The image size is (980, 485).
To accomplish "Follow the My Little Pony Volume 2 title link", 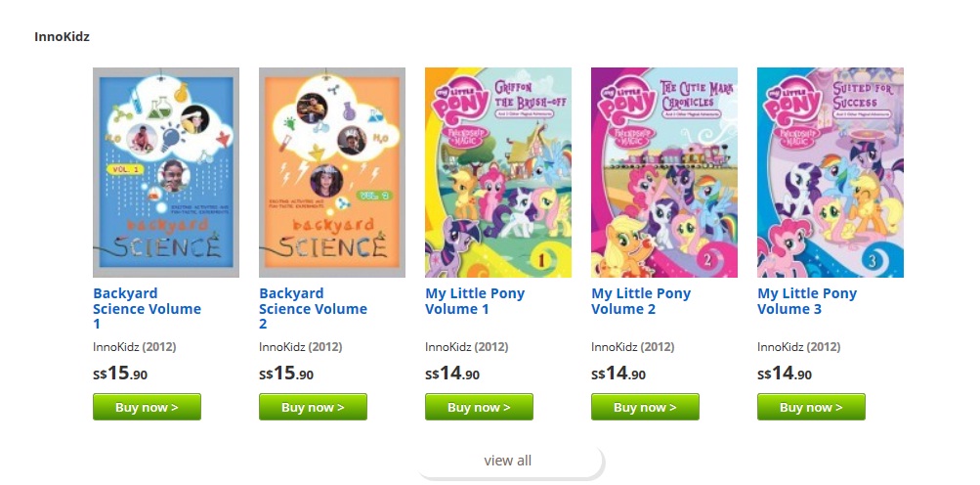I will [641, 301].
